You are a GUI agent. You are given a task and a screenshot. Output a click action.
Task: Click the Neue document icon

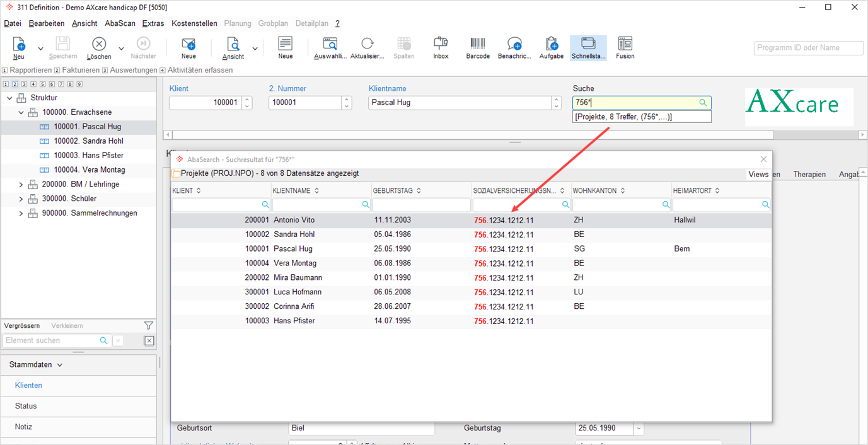(x=286, y=44)
